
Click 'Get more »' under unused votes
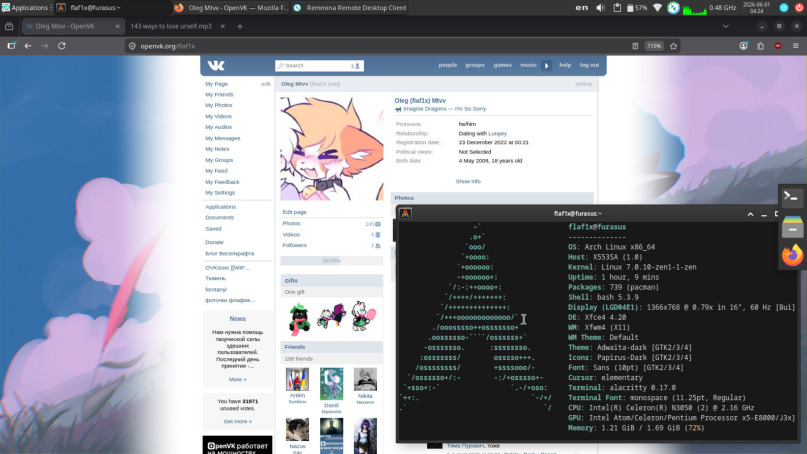(x=237, y=422)
